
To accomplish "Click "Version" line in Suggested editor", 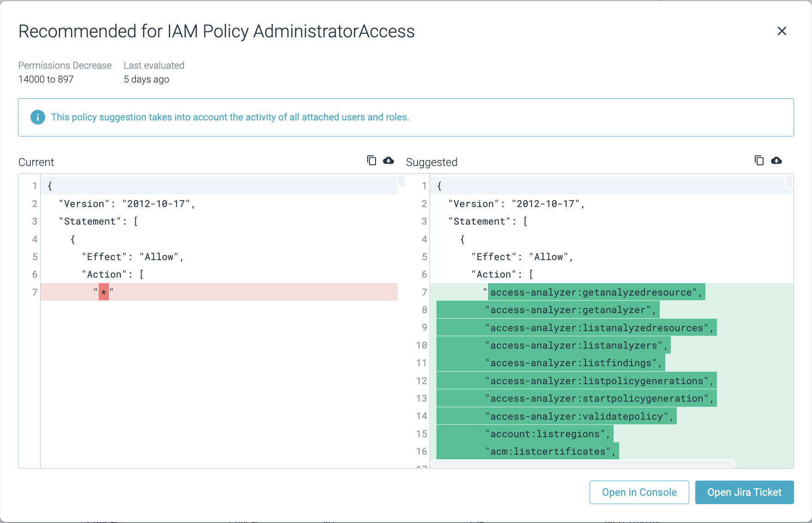I will click(612, 203).
